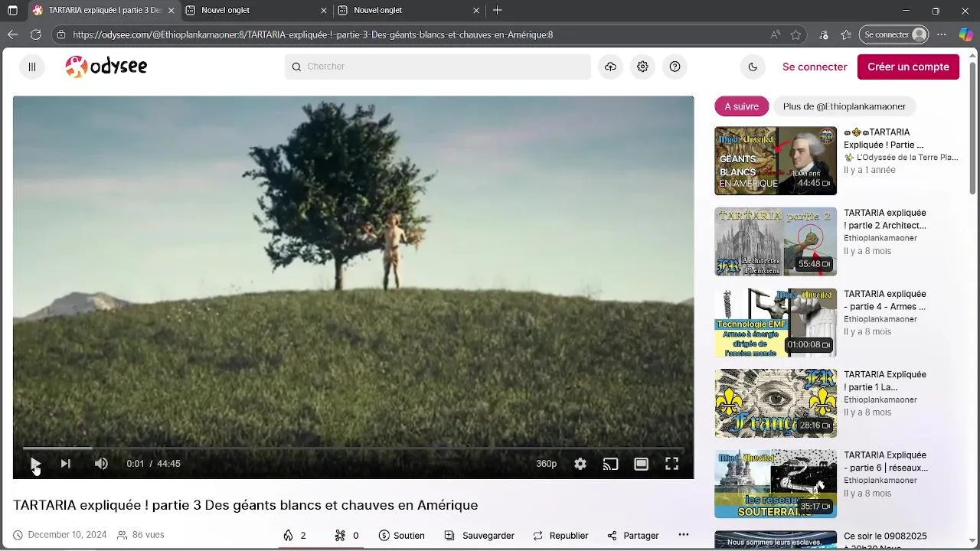
Task: Go back in browser
Action: (12, 34)
